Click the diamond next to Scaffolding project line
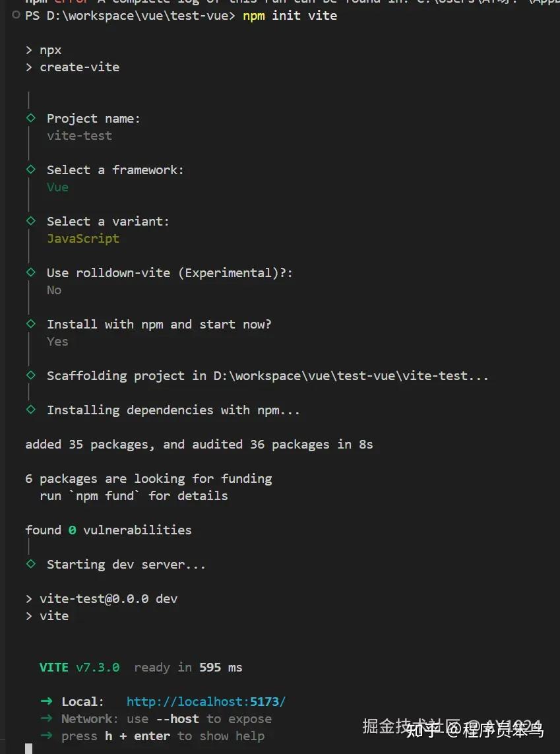560x754 pixels. point(31,375)
